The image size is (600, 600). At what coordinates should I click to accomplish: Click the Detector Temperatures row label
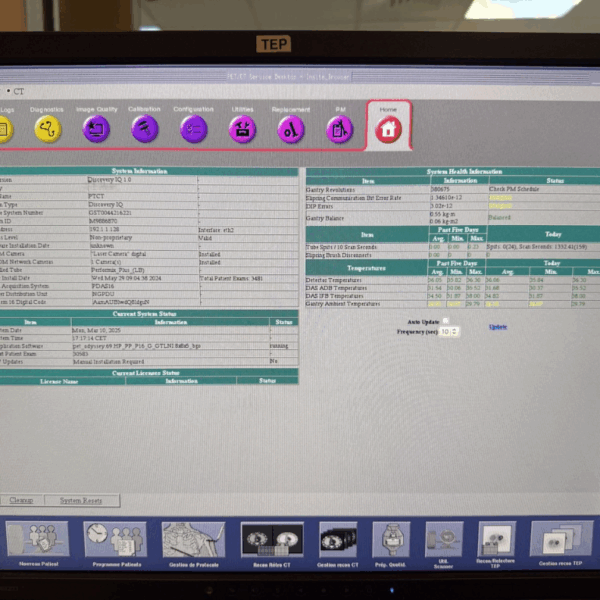click(334, 280)
